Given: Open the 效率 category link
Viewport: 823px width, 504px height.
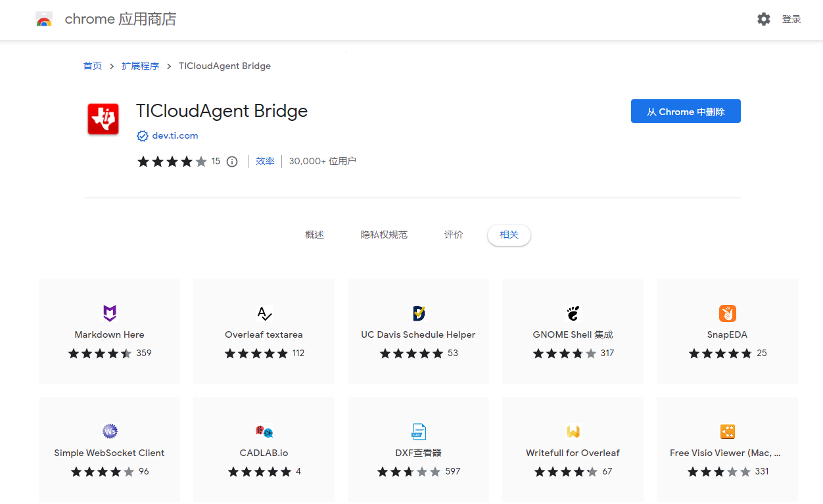Looking at the screenshot, I should coord(265,162).
